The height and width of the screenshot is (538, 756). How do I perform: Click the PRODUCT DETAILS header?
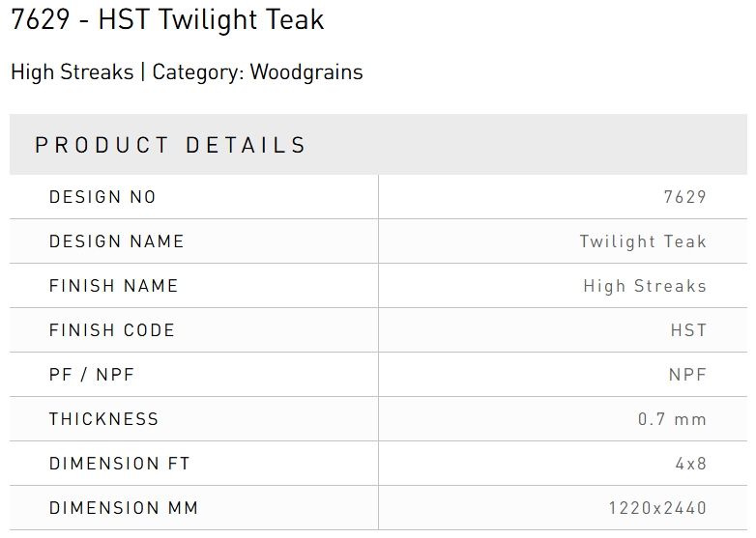point(170,146)
